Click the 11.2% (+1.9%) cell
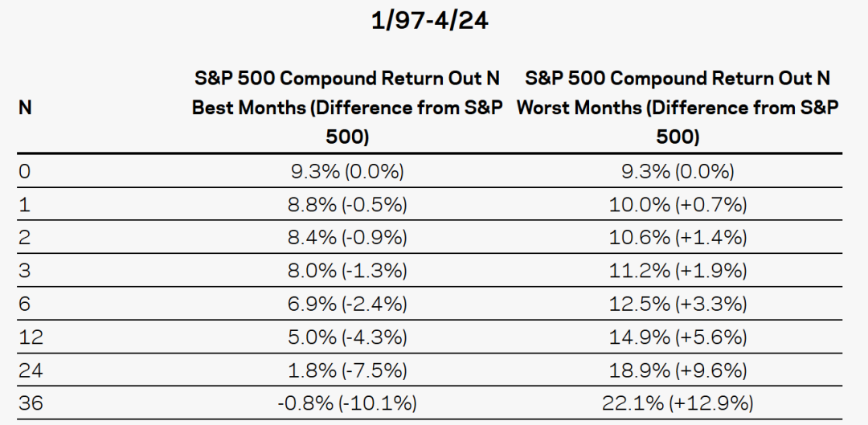 (678, 271)
